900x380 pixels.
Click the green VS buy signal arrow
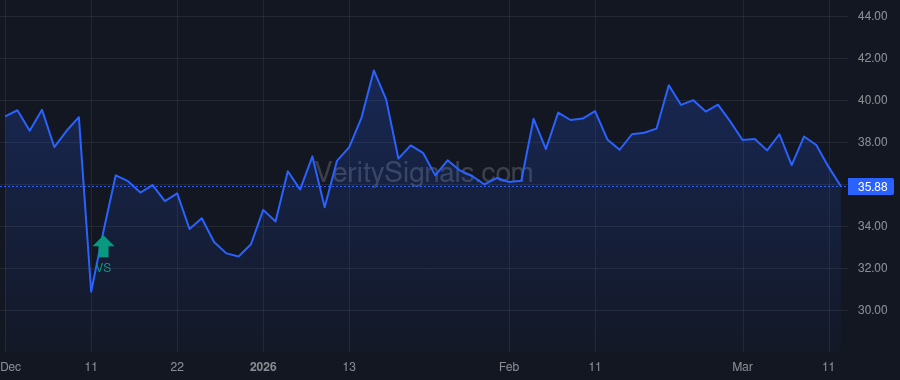click(x=103, y=246)
